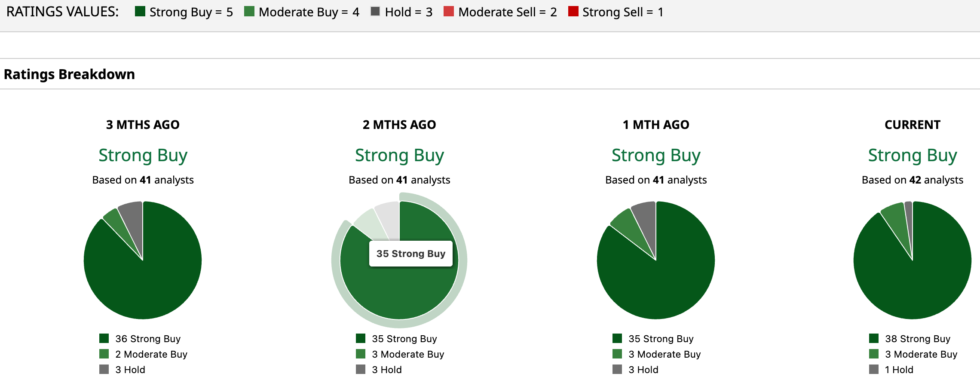Click the Strong Buy rating under 1 MTH AGO
Screen dimensions: 980x386
pos(656,155)
